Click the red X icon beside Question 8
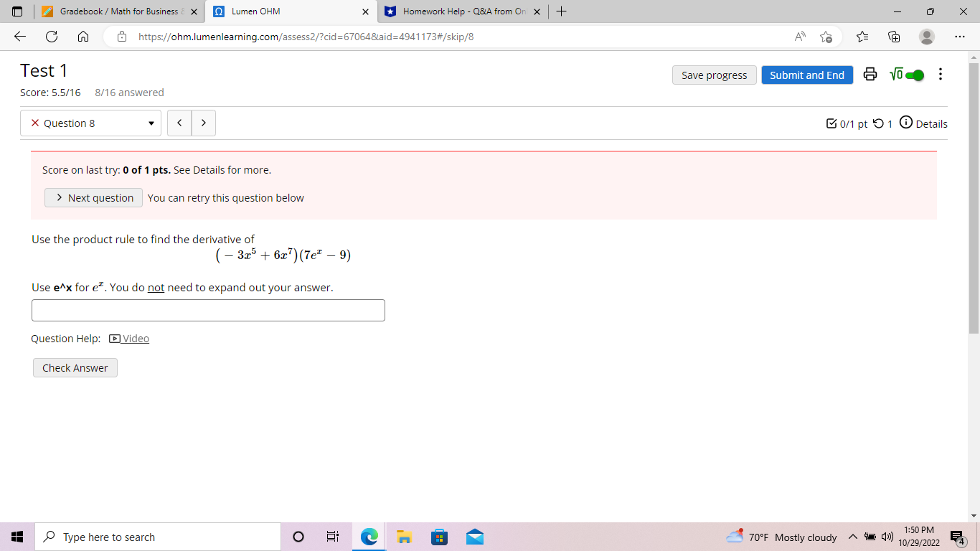Image resolution: width=980 pixels, height=551 pixels. [34, 123]
